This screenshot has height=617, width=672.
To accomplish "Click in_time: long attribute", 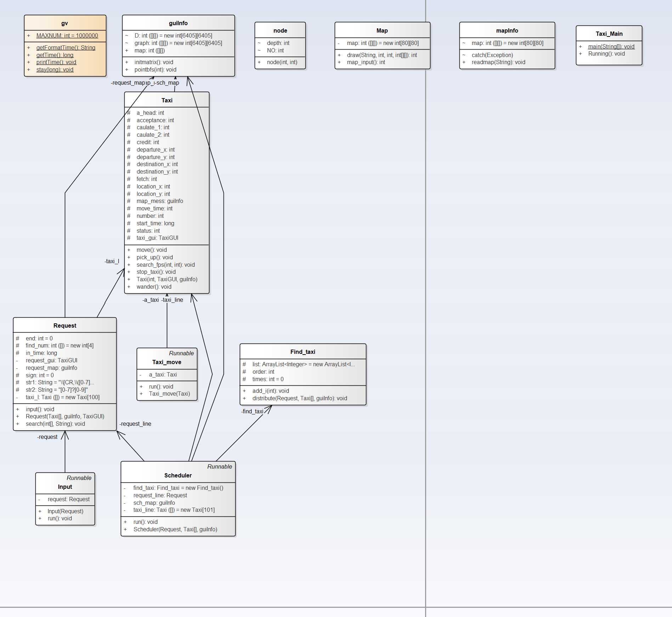I will (41, 353).
